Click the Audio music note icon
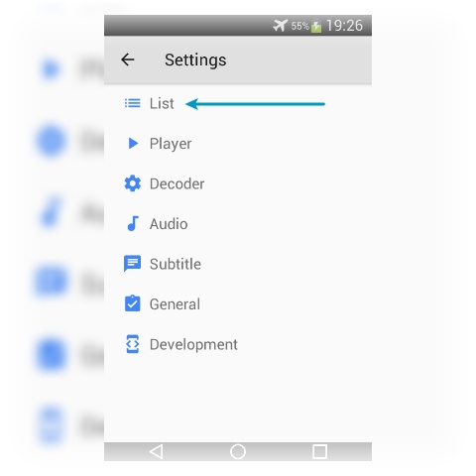This screenshot has width=476, height=476. pyautogui.click(x=133, y=223)
